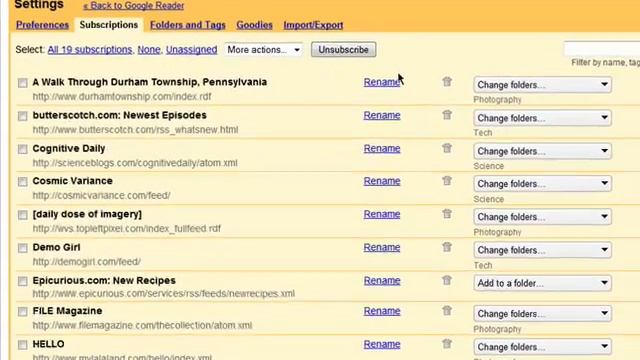
Task: Select [daily dose of imagery] checkbox
Action: pos(22,215)
